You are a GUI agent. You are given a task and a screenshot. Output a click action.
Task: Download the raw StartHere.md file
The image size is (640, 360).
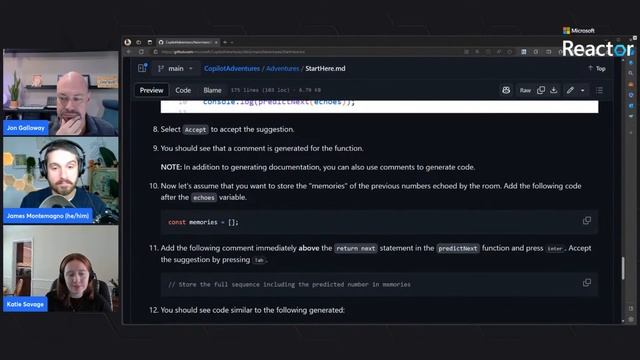[554, 90]
